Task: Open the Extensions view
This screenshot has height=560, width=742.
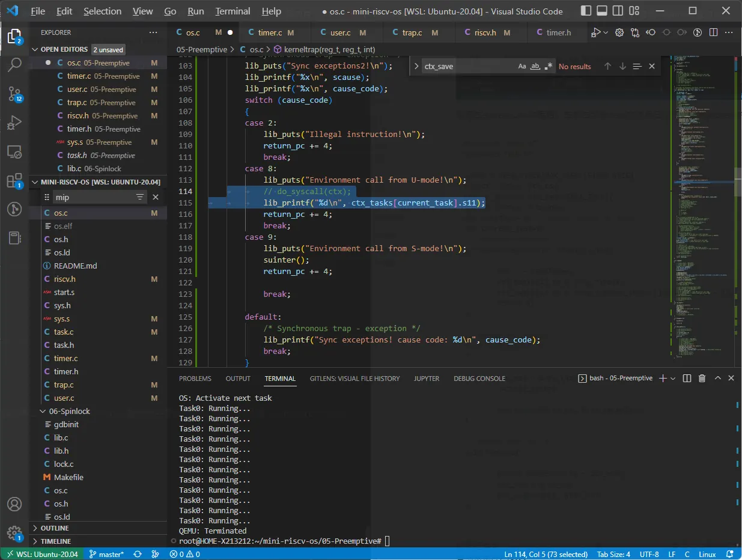Action: (x=14, y=180)
